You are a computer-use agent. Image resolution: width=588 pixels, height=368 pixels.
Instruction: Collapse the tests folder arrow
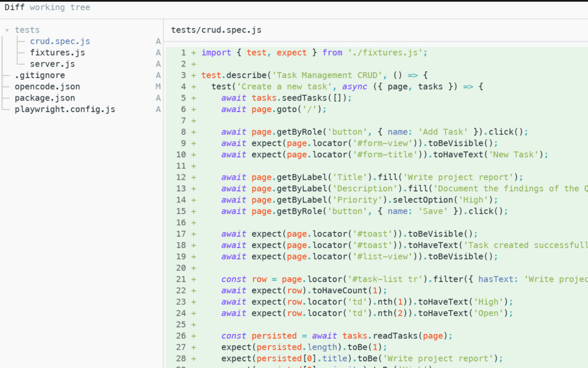[7, 30]
